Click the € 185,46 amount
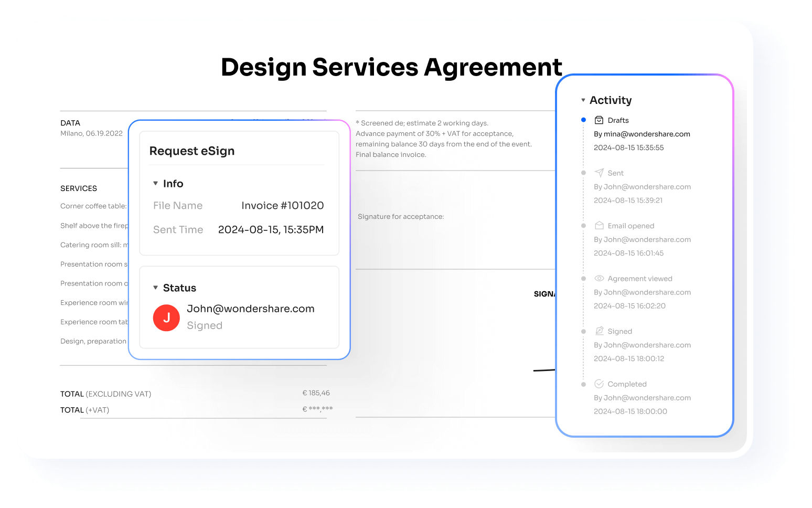Screen dimensions: 812x508 point(316,393)
